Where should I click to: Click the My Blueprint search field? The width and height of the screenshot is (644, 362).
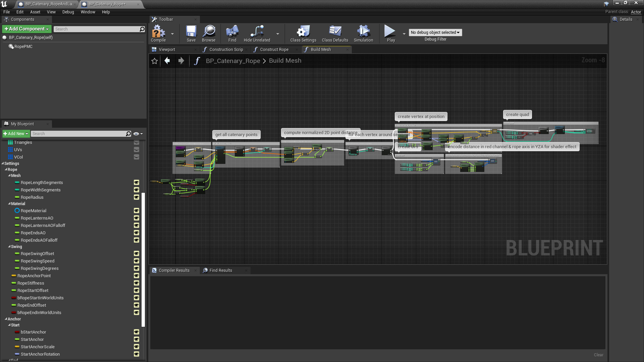point(77,133)
